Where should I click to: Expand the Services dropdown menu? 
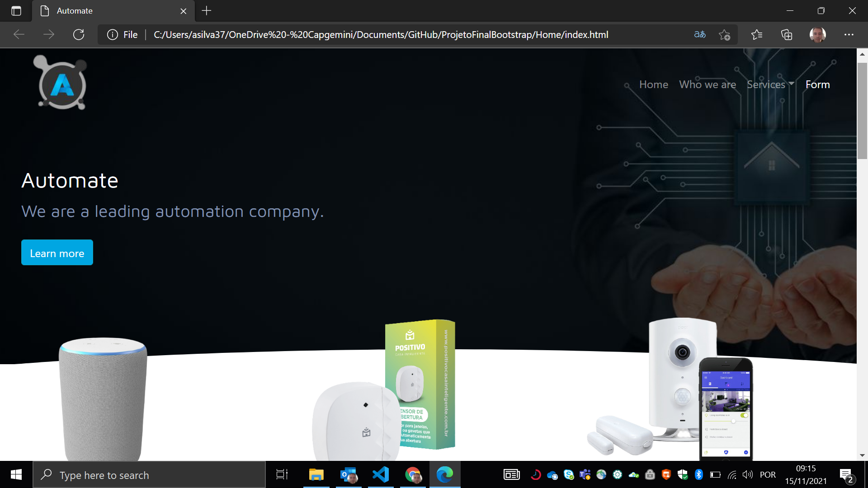(770, 84)
